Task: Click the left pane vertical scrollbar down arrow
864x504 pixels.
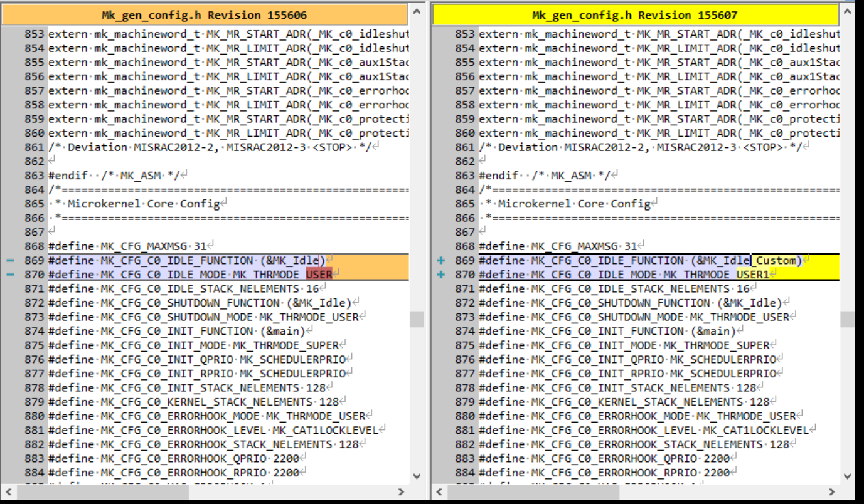Action: coord(417,476)
